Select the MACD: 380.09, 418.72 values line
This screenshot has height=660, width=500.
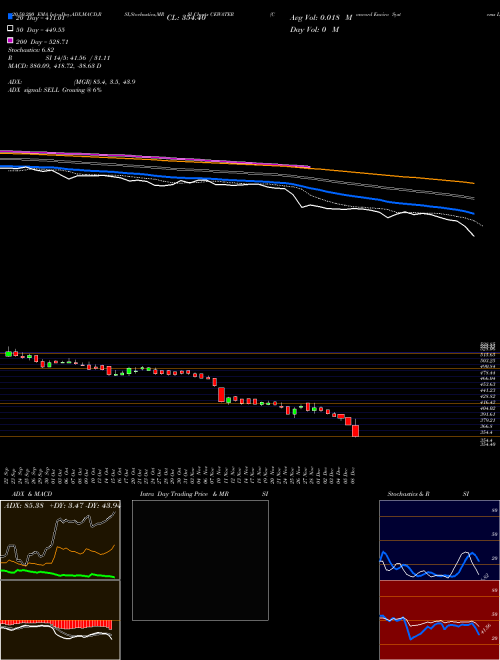(x=54, y=66)
